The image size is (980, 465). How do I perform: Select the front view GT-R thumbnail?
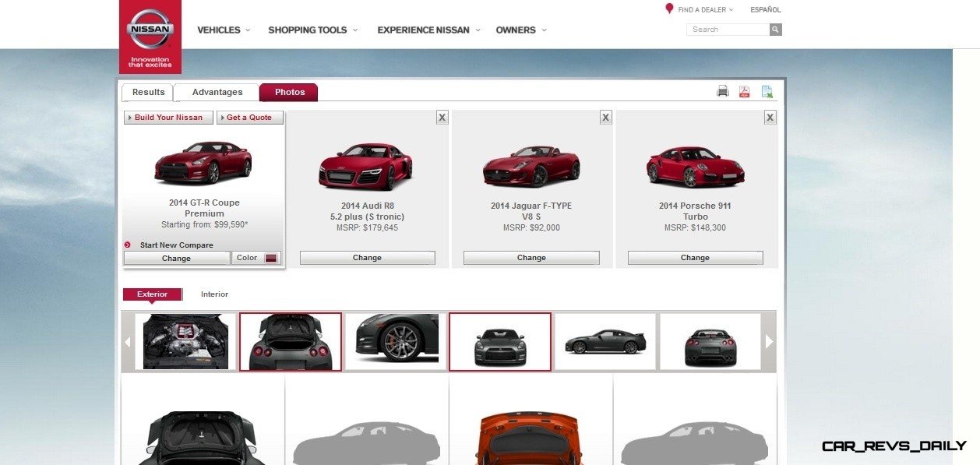tap(500, 341)
